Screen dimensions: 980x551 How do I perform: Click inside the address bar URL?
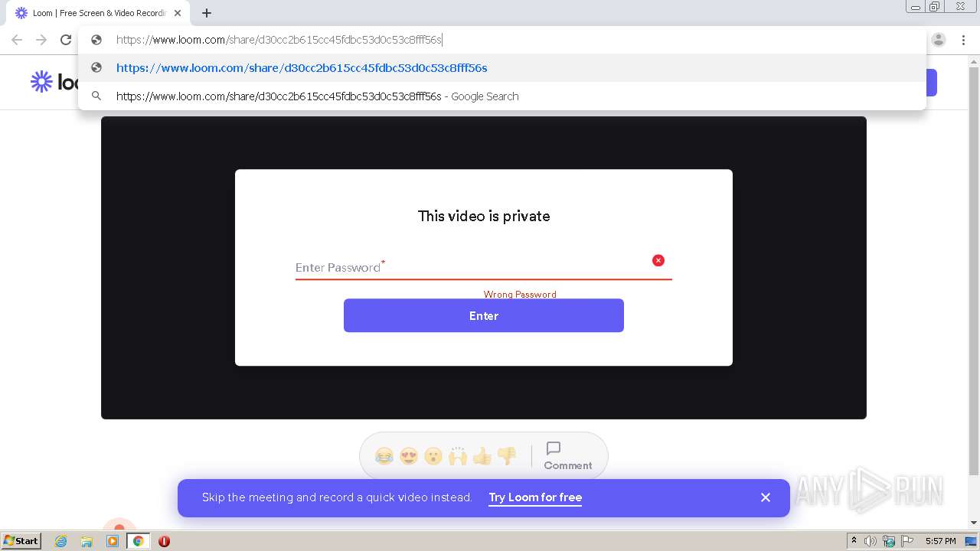[279, 40]
